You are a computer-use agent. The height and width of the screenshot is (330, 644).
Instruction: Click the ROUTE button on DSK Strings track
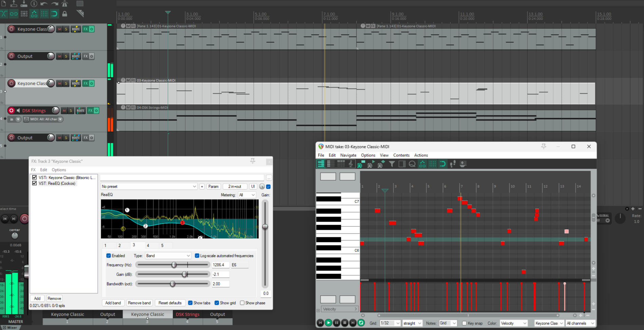[x=80, y=111]
